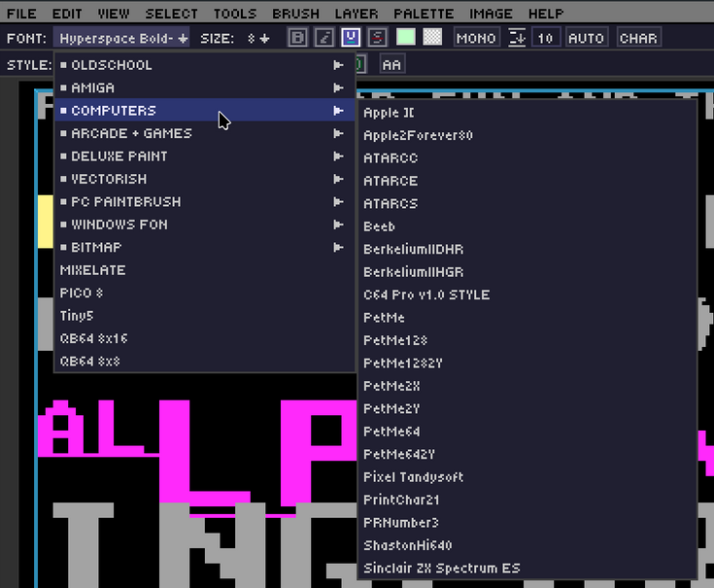The image size is (714, 588).
Task: Open the LAYER menu
Action: 357,14
